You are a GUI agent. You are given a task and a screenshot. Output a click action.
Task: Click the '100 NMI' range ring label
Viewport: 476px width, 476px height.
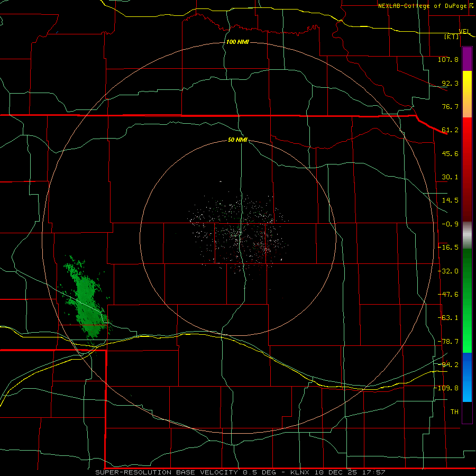point(237,42)
